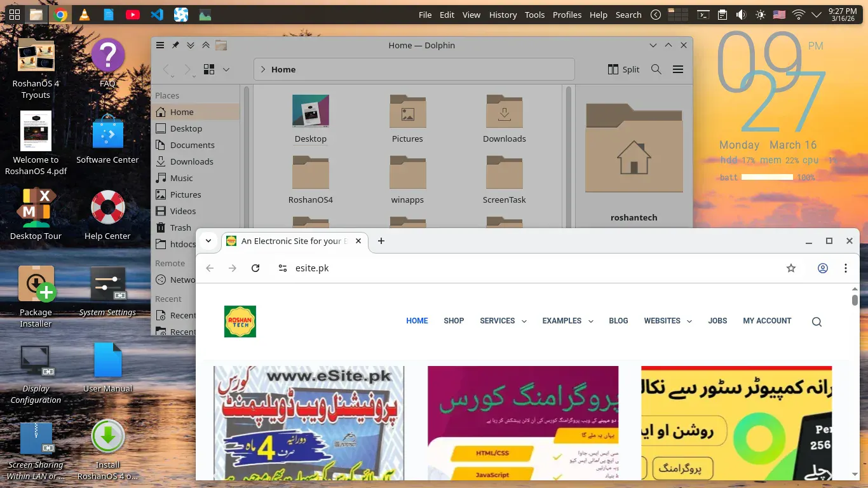Go to SHOP on the website
This screenshot has width=868, height=488.
pyautogui.click(x=454, y=321)
